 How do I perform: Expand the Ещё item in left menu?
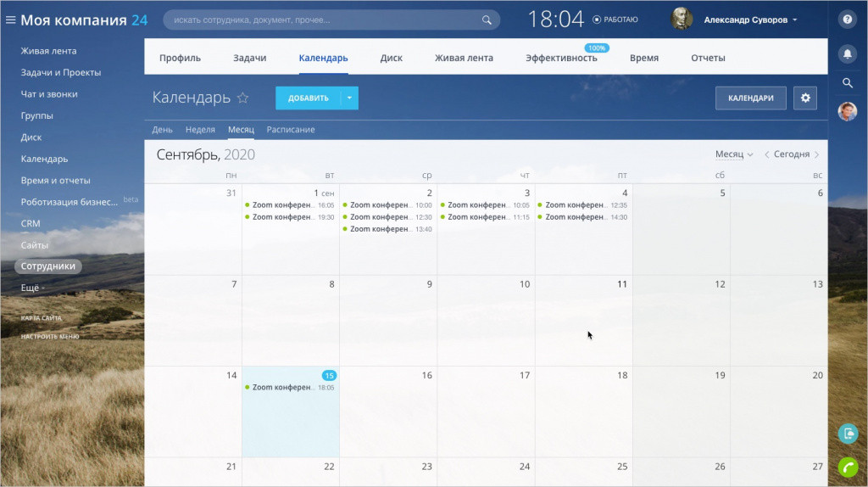coord(33,288)
